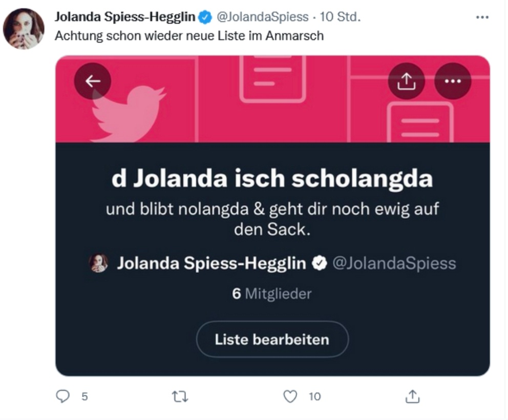Open the tweet's 10 Std. timestamp
The width and height of the screenshot is (508, 420).
[x=340, y=17]
